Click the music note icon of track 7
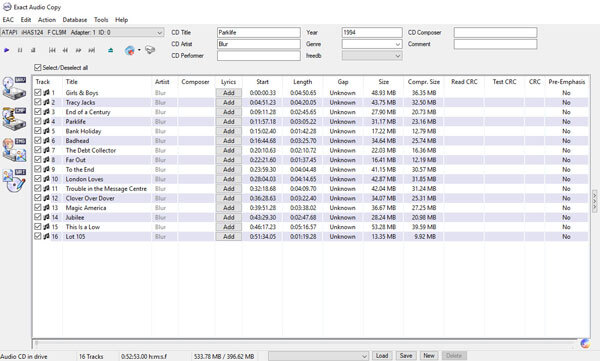Image resolution: width=600 pixels, height=361 pixels. 46,150
